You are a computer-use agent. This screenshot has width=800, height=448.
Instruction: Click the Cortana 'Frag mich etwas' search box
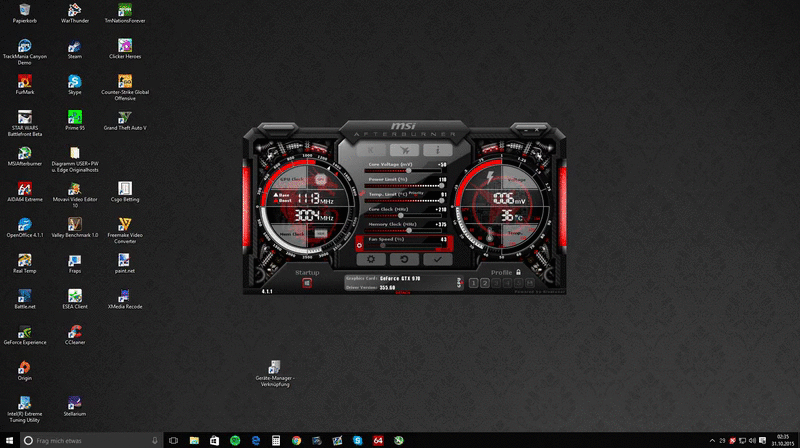click(91, 440)
